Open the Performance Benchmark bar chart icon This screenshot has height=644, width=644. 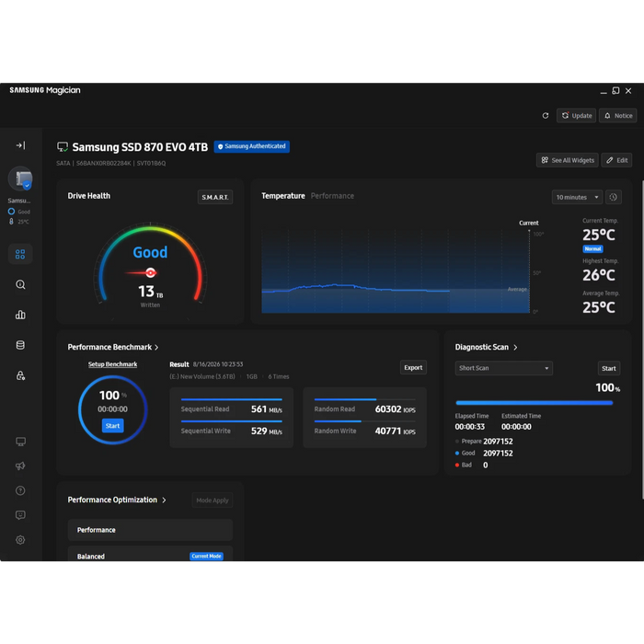20,315
